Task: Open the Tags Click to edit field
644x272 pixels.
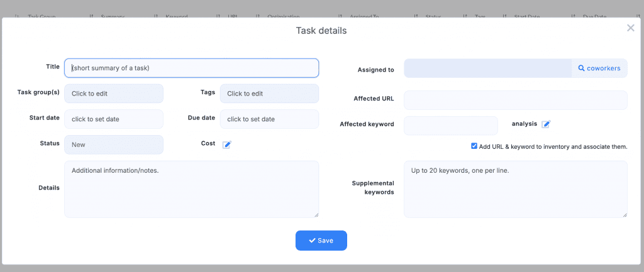Action: [x=269, y=94]
